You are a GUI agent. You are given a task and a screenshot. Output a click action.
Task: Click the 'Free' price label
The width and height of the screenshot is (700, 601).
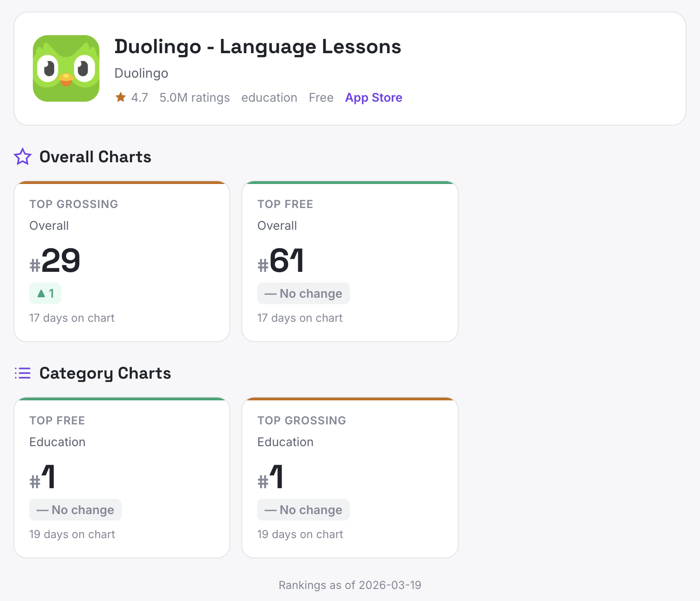pyautogui.click(x=321, y=98)
